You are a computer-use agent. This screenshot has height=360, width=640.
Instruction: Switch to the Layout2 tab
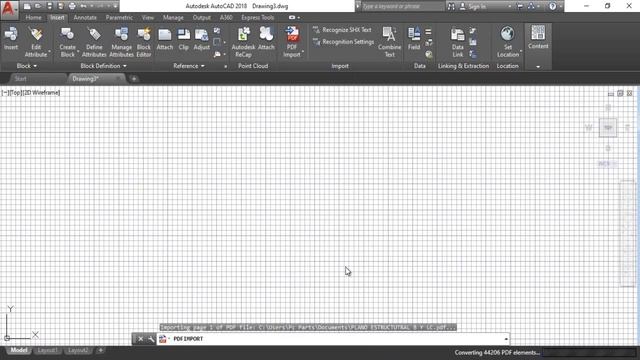(x=78, y=350)
